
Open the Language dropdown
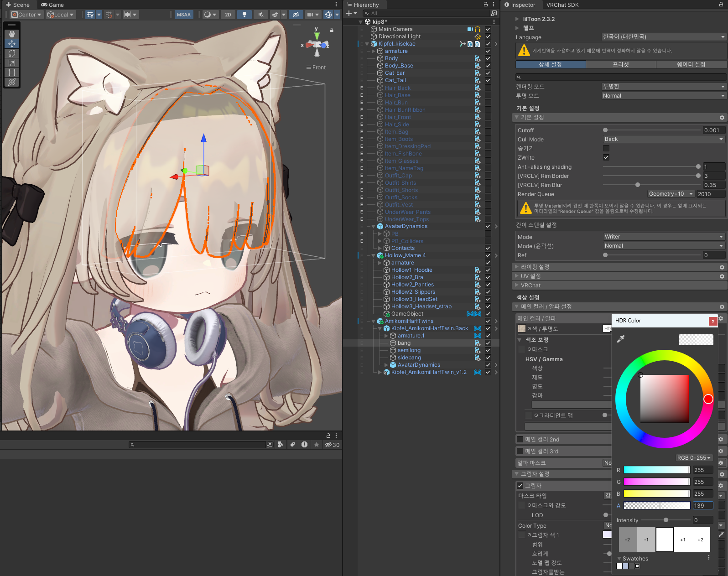tap(664, 37)
